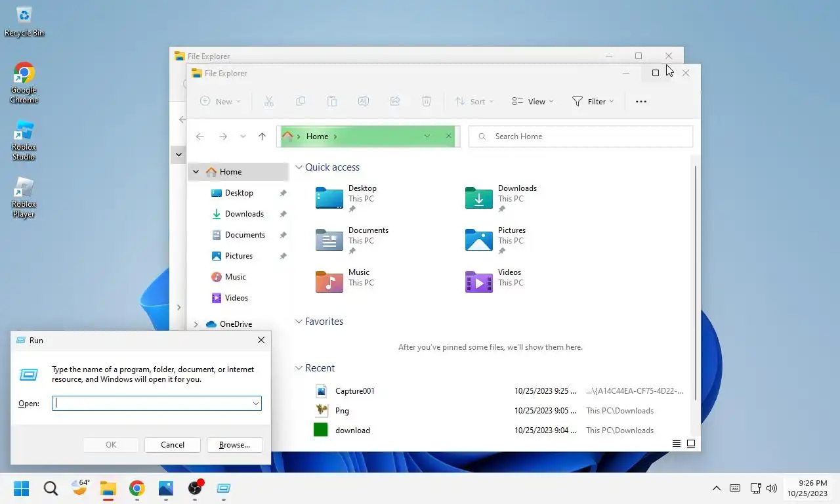The image size is (840, 504).
Task: Open the weather widget on taskbar
Action: [80, 488]
